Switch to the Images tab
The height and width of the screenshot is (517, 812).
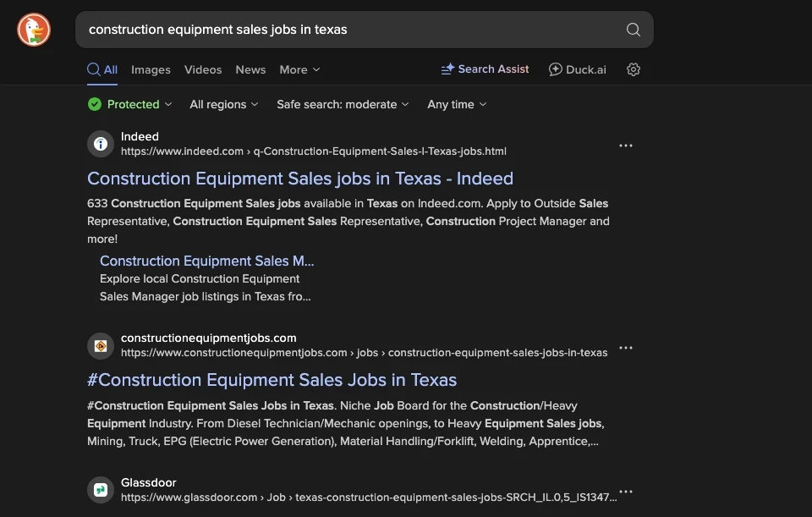tap(151, 69)
